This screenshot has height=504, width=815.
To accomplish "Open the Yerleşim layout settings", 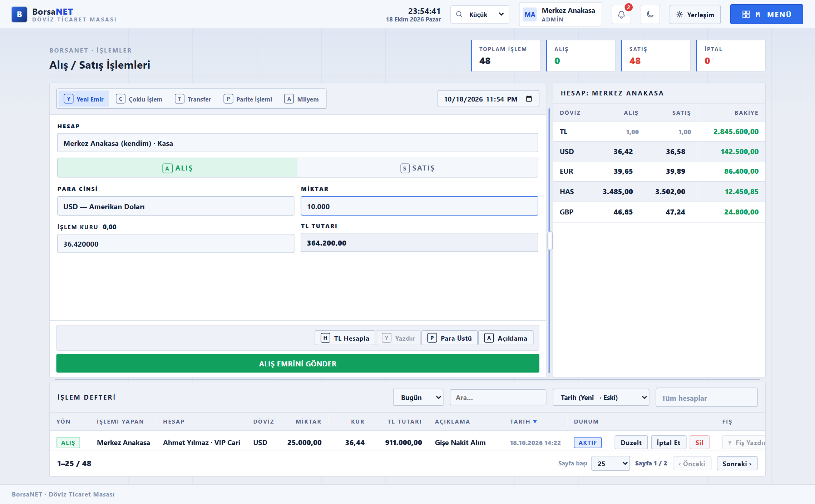I will click(x=695, y=15).
